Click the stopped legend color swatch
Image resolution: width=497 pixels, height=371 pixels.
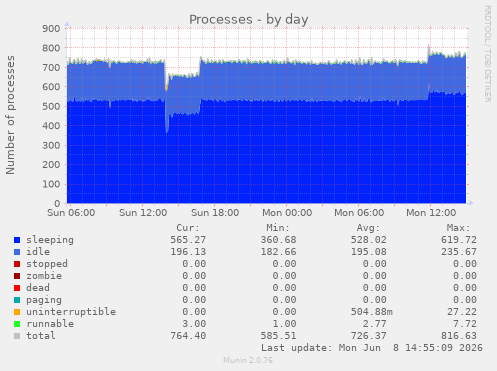coord(17,264)
